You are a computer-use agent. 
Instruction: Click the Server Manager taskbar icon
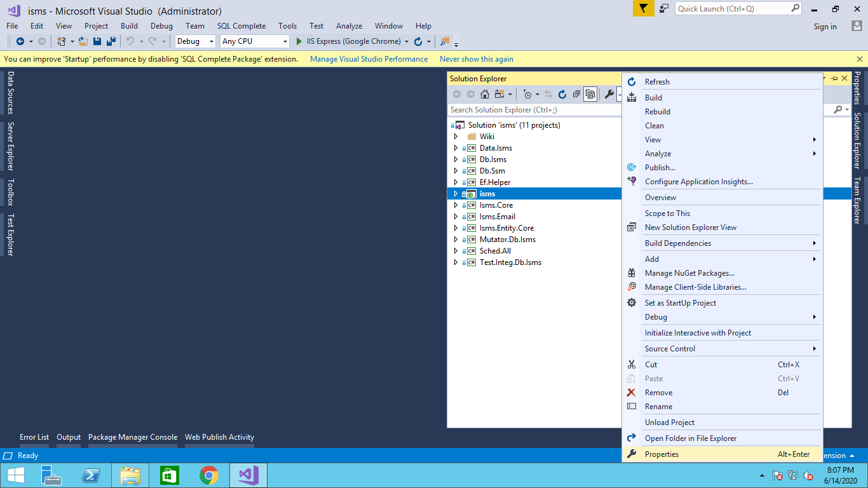point(51,475)
